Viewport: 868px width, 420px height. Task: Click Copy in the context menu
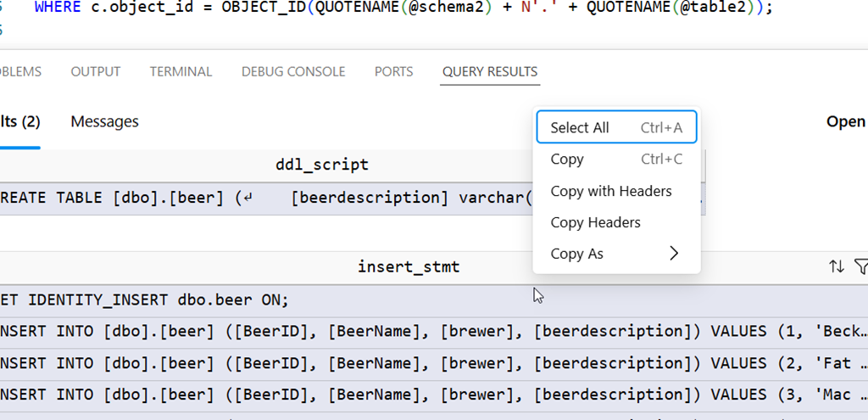(x=616, y=160)
